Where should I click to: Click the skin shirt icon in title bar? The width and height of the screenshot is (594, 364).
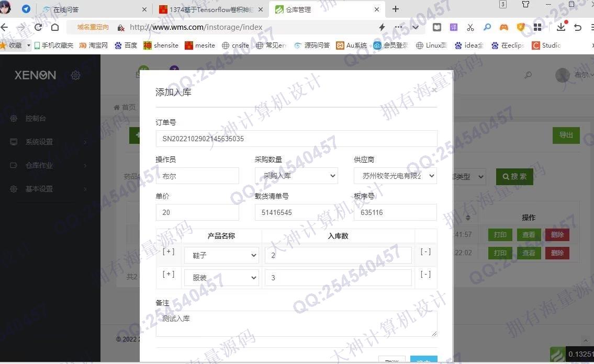[x=526, y=5]
